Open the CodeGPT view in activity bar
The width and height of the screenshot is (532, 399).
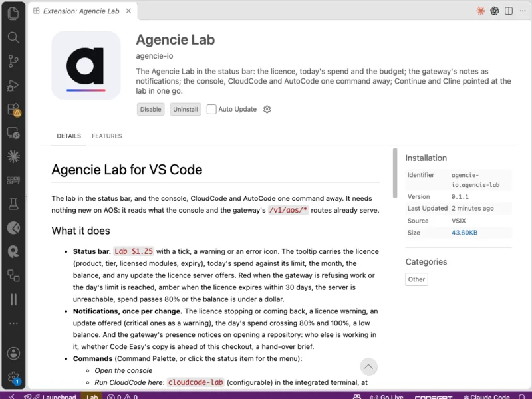13,180
